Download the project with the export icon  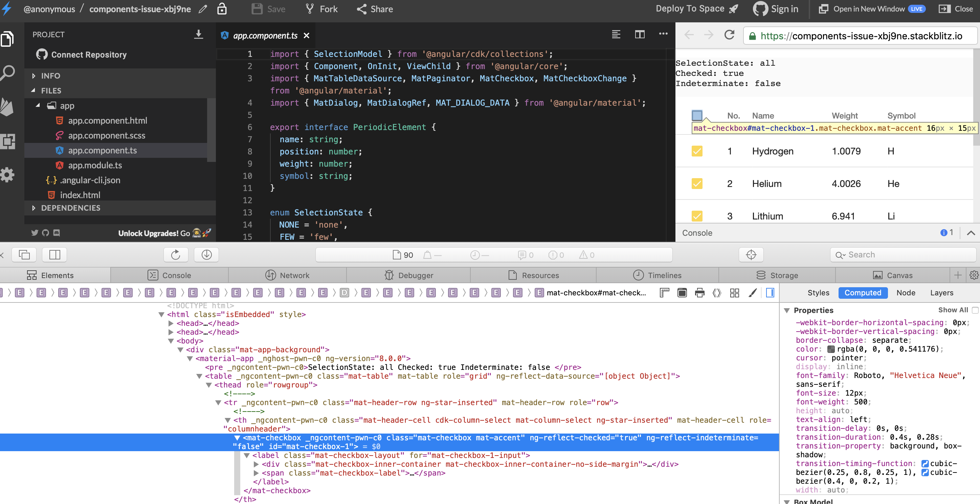tap(198, 34)
